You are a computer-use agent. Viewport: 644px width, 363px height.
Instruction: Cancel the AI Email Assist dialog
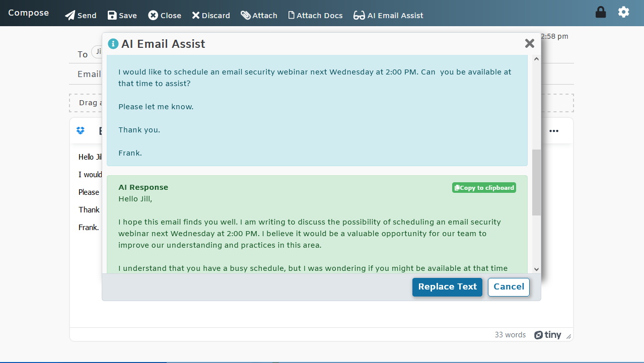(508, 286)
